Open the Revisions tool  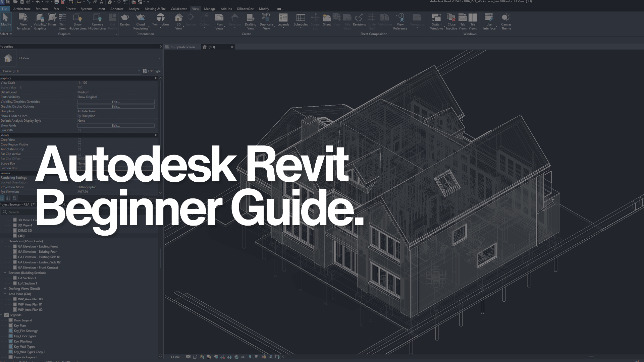[359, 21]
